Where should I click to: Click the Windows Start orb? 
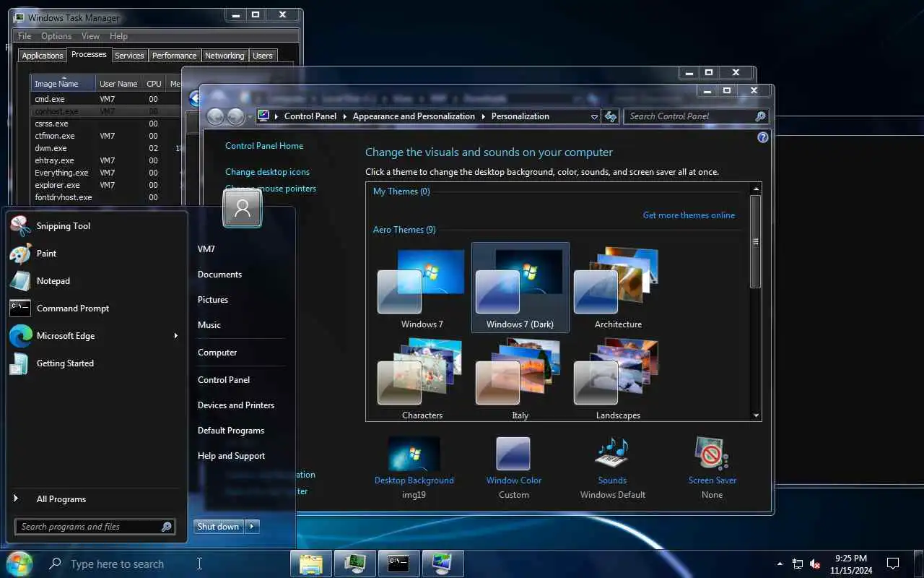pos(19,564)
